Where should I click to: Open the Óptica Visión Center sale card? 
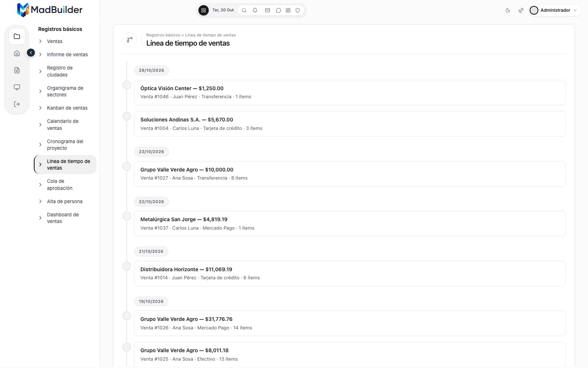[x=349, y=92]
